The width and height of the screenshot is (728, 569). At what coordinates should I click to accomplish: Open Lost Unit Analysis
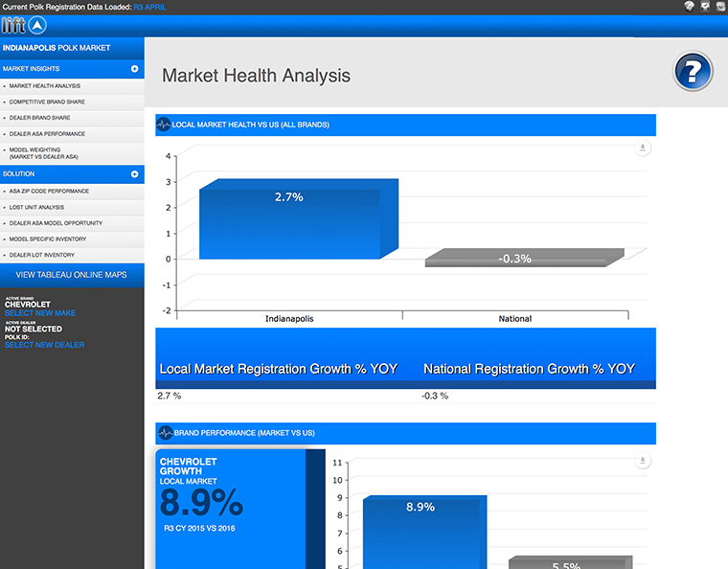72,208
